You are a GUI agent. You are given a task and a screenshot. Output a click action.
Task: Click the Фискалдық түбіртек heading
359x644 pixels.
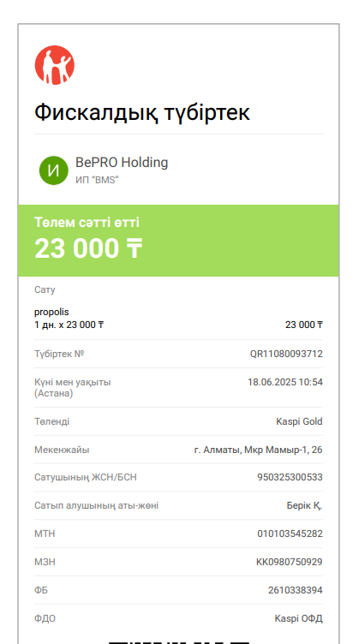pos(142,112)
